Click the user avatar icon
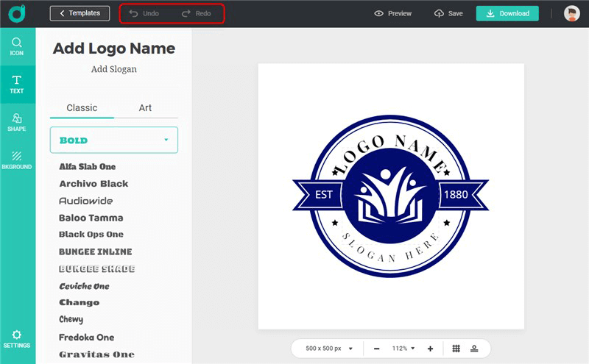Screen dimensions: 589x364 point(571,13)
